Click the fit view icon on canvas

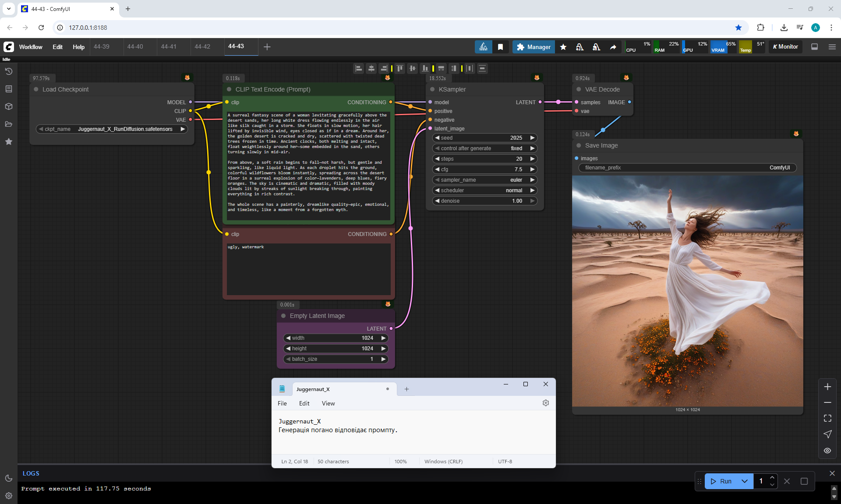[827, 418]
